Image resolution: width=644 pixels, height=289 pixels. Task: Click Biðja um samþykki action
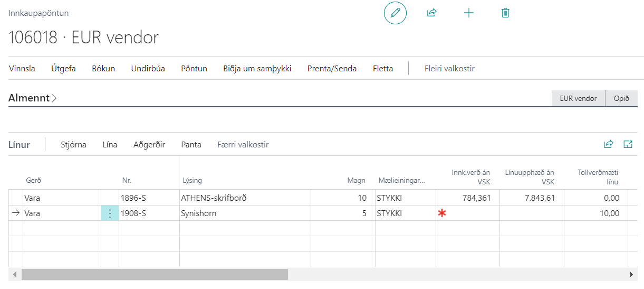(x=257, y=69)
